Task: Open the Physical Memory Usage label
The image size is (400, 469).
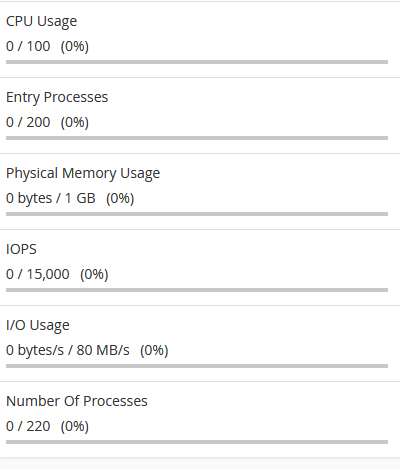Action: click(x=83, y=174)
